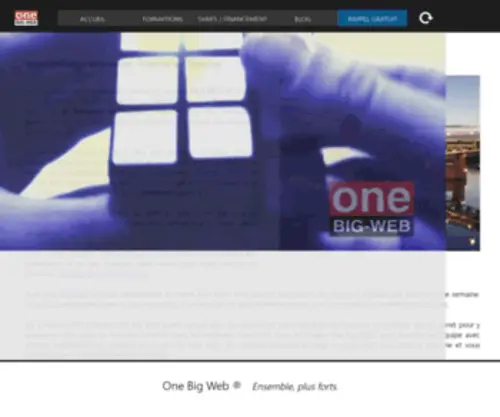Click the circular refresh arrow icon
Image resolution: width=500 pixels, height=417 pixels.
(426, 18)
